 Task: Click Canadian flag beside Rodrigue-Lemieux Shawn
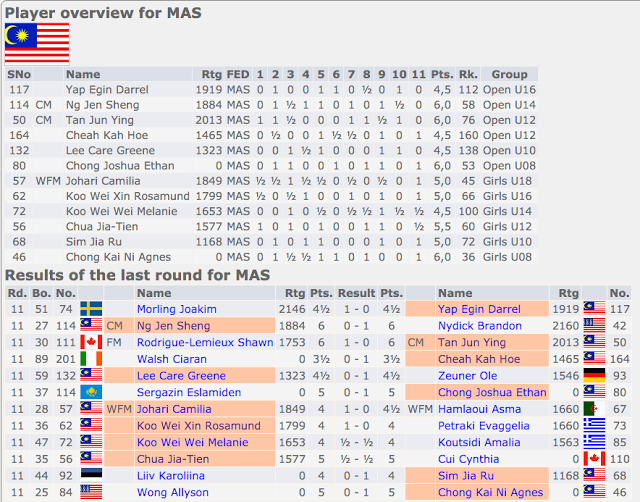[x=90, y=343]
